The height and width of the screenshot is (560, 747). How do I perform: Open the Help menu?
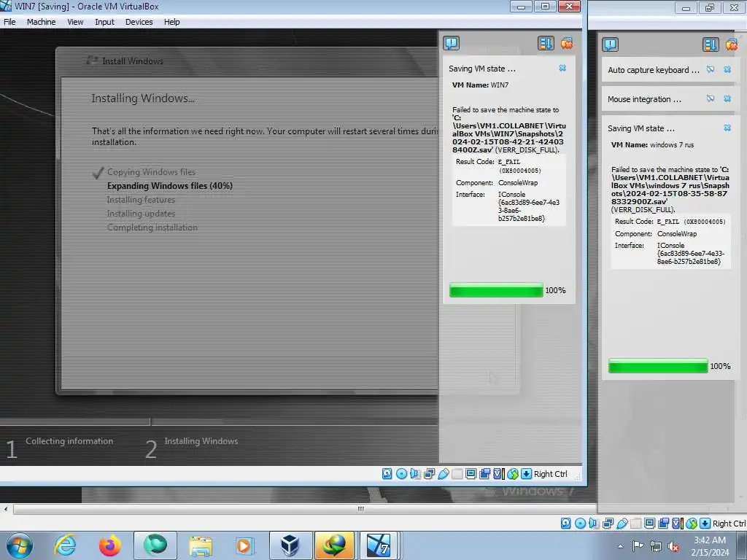pyautogui.click(x=171, y=22)
